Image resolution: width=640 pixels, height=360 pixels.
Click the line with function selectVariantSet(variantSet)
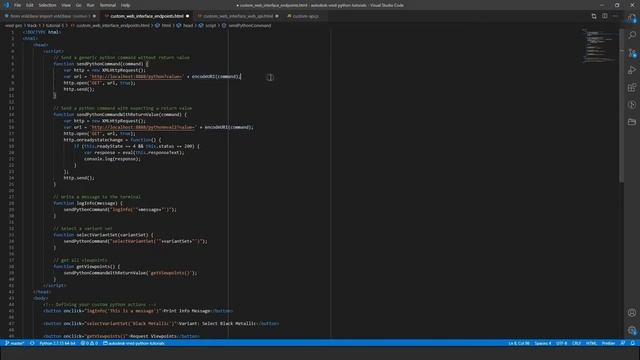(103, 235)
